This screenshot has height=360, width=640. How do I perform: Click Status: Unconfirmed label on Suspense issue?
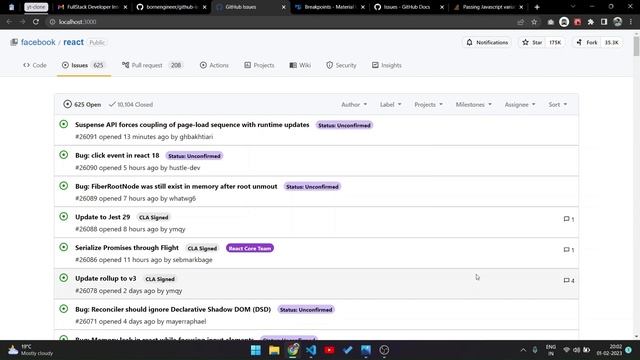coord(344,125)
